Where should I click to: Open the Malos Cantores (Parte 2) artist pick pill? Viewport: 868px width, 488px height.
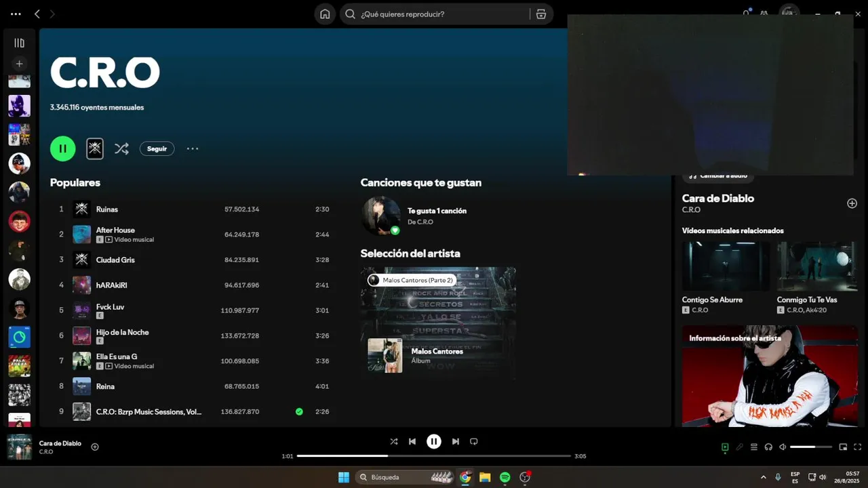[x=412, y=280]
